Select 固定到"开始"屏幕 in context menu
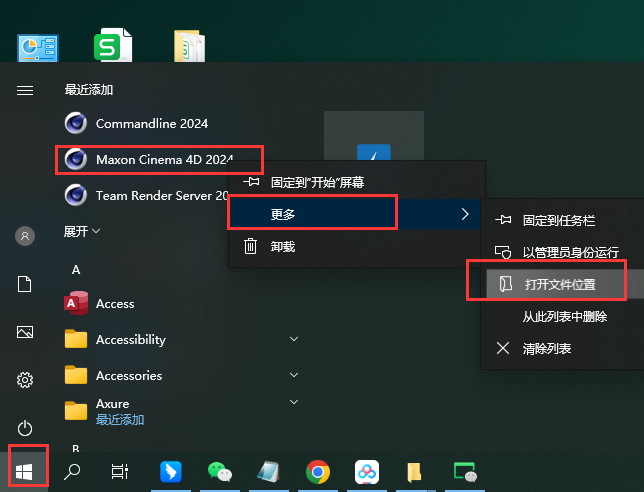The width and height of the screenshot is (644, 492). [356, 182]
